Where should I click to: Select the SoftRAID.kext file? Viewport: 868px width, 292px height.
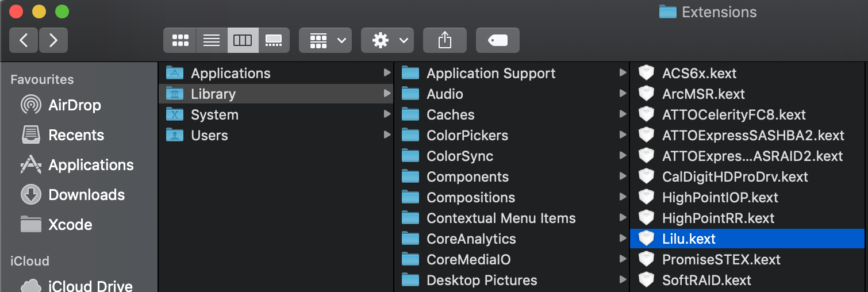tap(706, 281)
